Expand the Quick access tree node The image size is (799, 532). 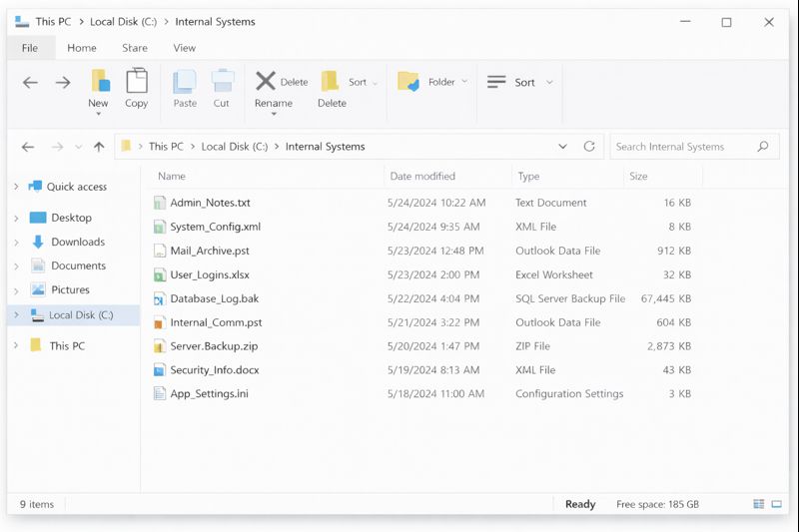tap(16, 187)
